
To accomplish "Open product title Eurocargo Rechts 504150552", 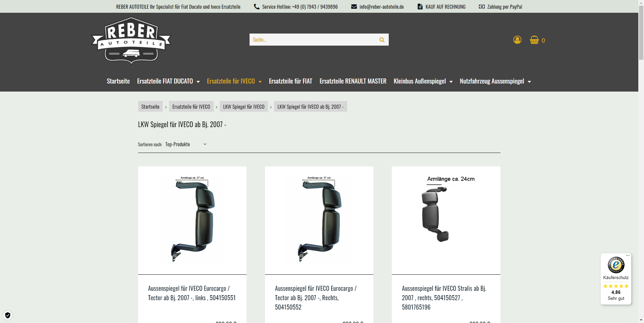I will click(x=316, y=298).
